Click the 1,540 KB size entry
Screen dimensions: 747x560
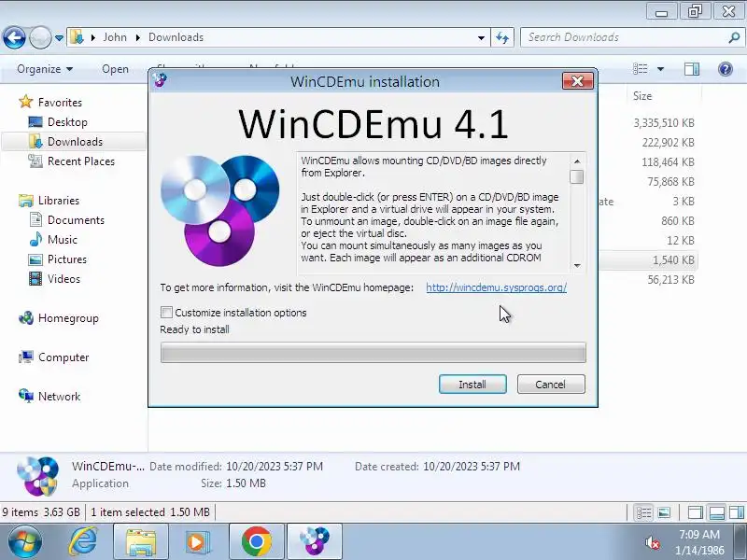point(673,260)
